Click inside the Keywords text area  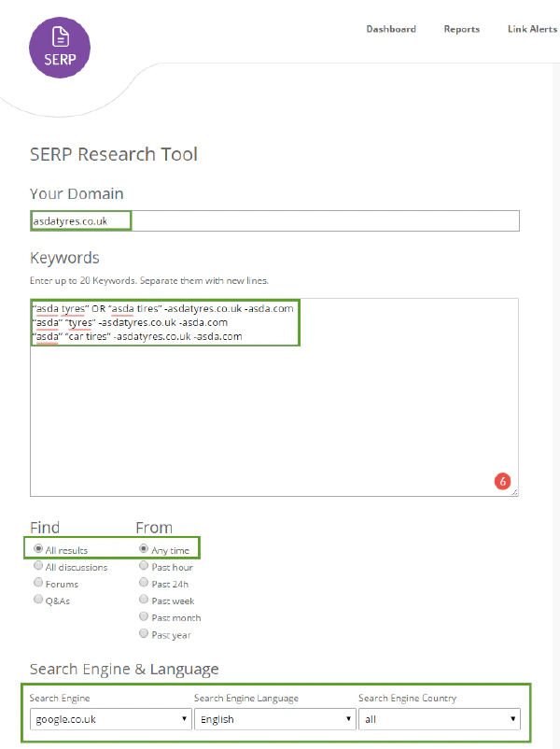click(x=274, y=398)
